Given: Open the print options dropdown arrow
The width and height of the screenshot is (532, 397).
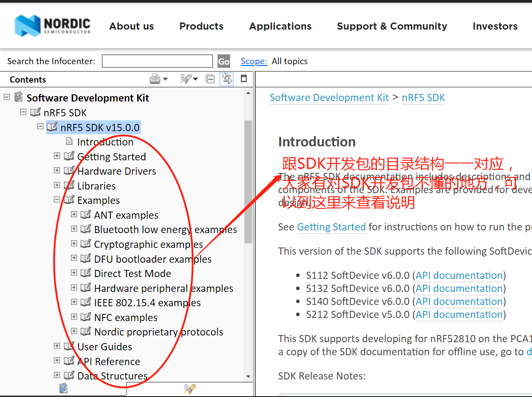Looking at the screenshot, I should tap(165, 79).
